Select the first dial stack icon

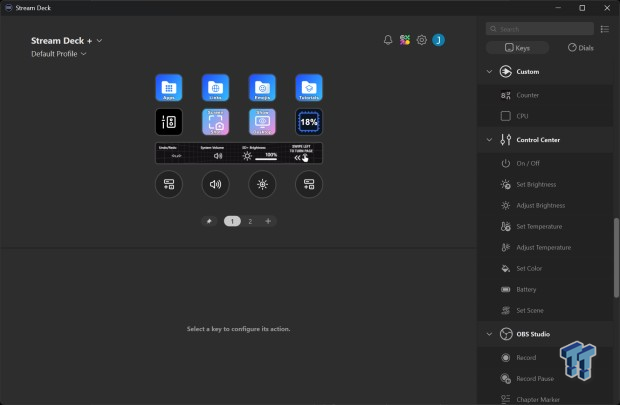tap(169, 184)
